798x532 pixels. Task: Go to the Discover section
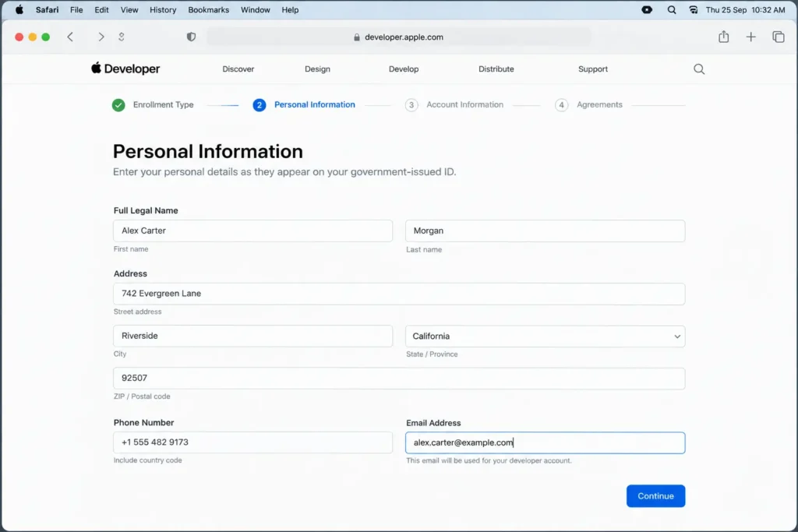238,69
